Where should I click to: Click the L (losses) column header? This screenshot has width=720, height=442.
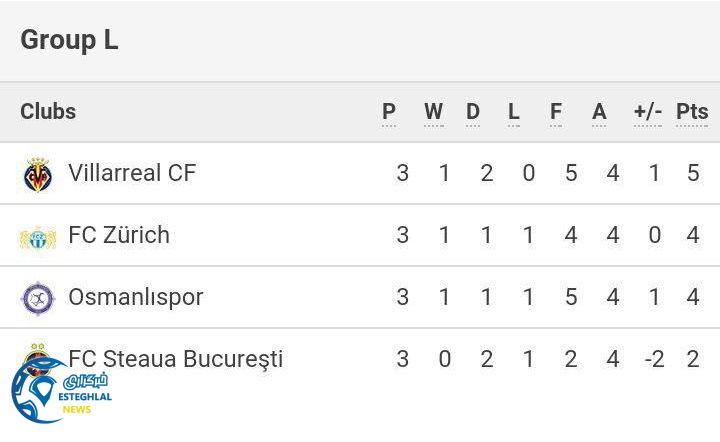click(514, 112)
